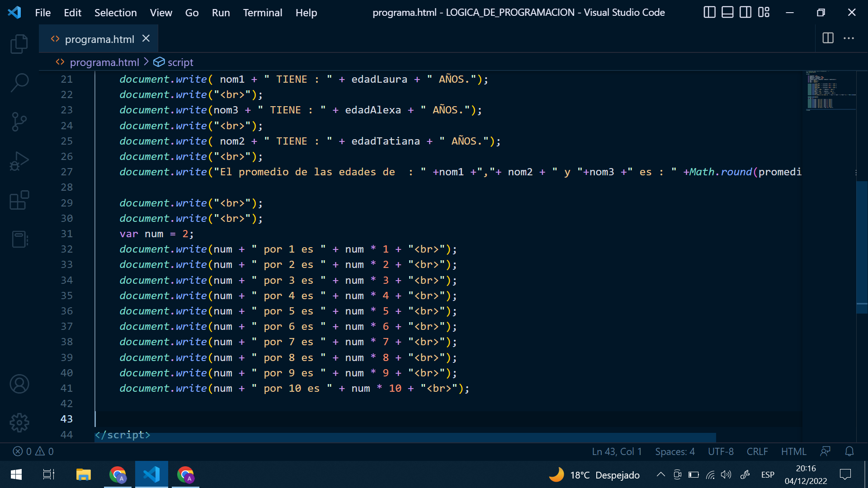The width and height of the screenshot is (868, 488).
Task: Click programa.html in the breadcrumb
Action: point(104,62)
